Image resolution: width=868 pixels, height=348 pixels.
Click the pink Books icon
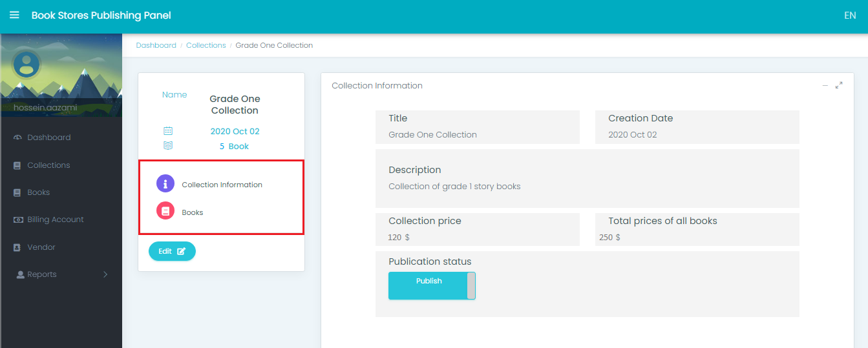pos(165,210)
